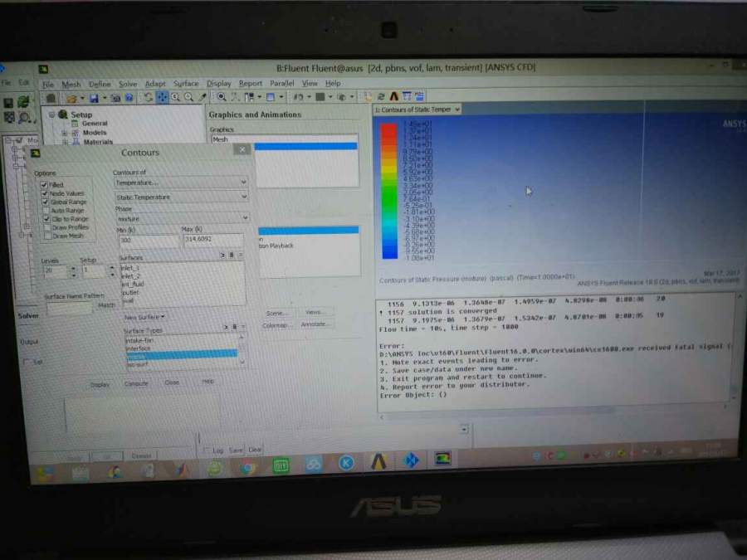Open the Temperature... contours dropdown
The image size is (747, 560).
pos(181,183)
